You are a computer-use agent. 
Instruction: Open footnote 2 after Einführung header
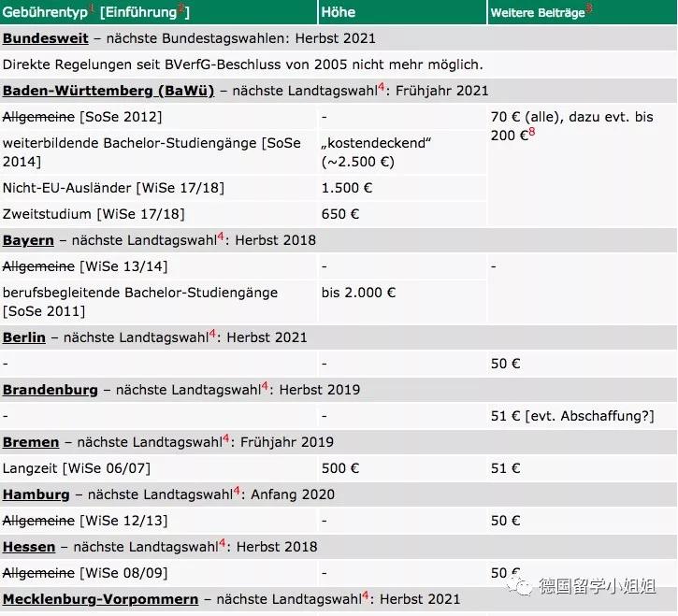182,8
